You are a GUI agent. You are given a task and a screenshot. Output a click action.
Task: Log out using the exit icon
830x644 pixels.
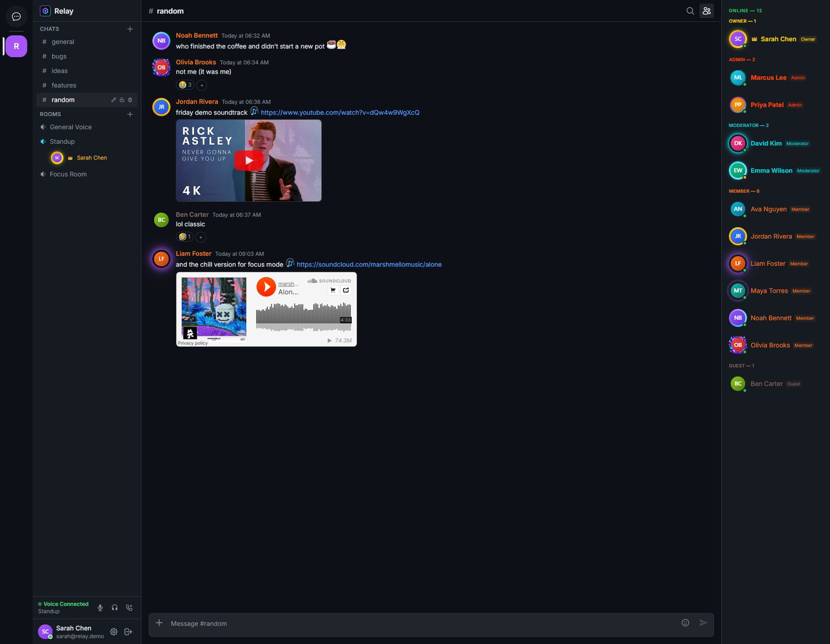128,632
